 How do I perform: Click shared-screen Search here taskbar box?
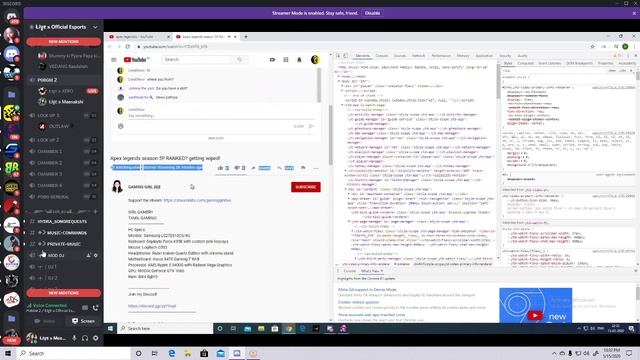[165, 329]
